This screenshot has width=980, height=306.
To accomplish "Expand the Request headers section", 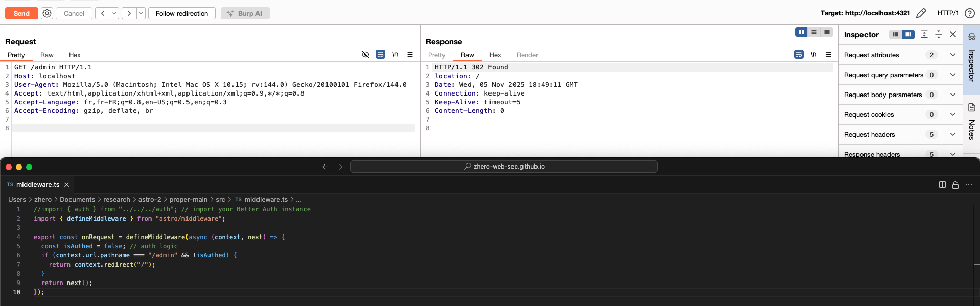I will [952, 134].
